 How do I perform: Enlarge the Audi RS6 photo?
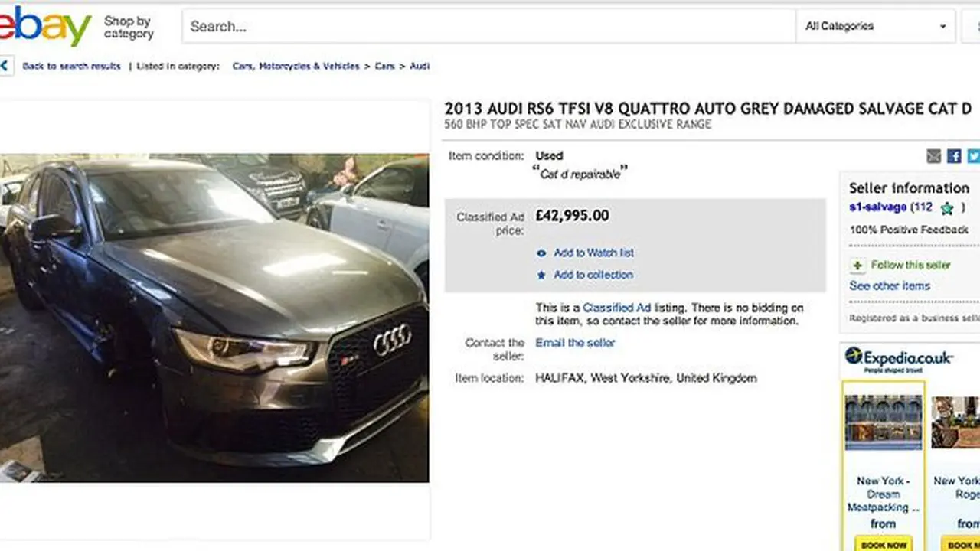[214, 318]
